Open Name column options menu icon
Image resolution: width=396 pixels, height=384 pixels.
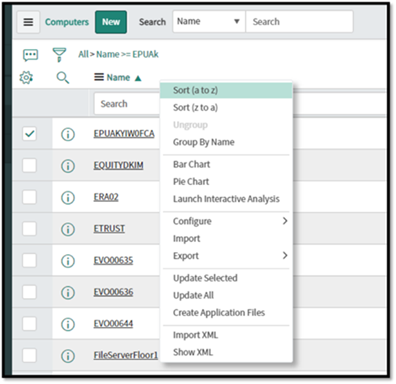(x=99, y=77)
